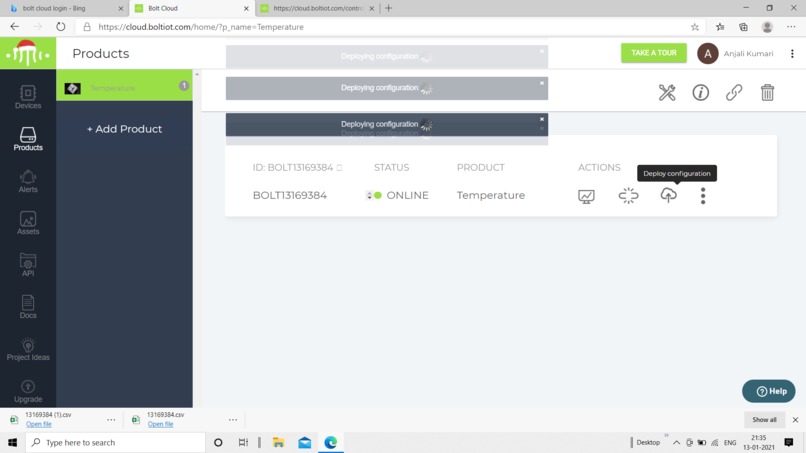Go to Alerts in sidebar
Image resolution: width=806 pixels, height=453 pixels.
(28, 181)
